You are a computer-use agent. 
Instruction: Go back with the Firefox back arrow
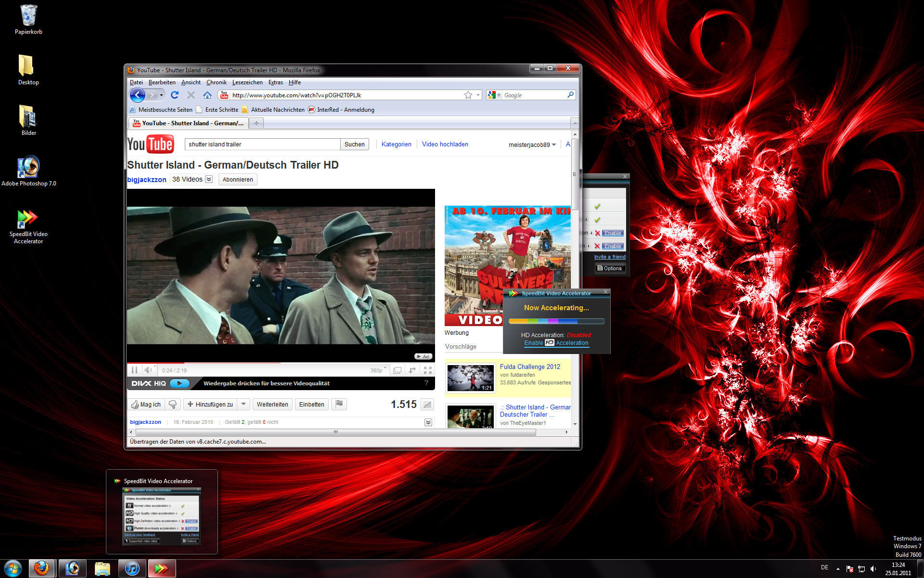click(138, 95)
